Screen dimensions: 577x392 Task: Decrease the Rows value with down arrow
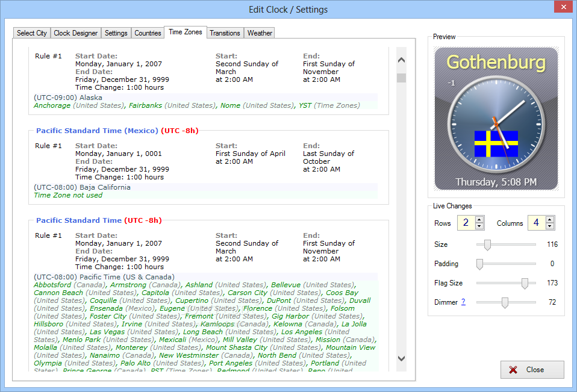pos(479,226)
